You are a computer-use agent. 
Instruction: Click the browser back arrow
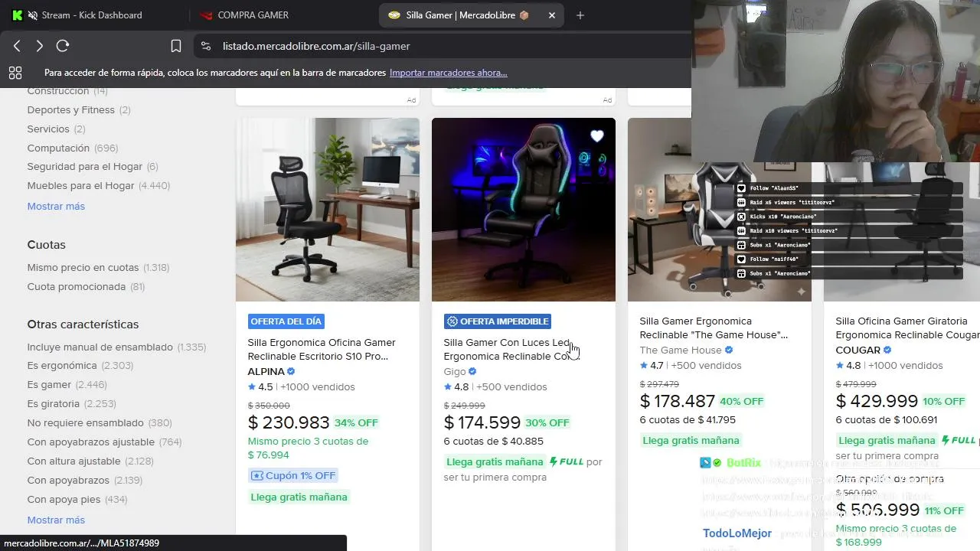(17, 46)
